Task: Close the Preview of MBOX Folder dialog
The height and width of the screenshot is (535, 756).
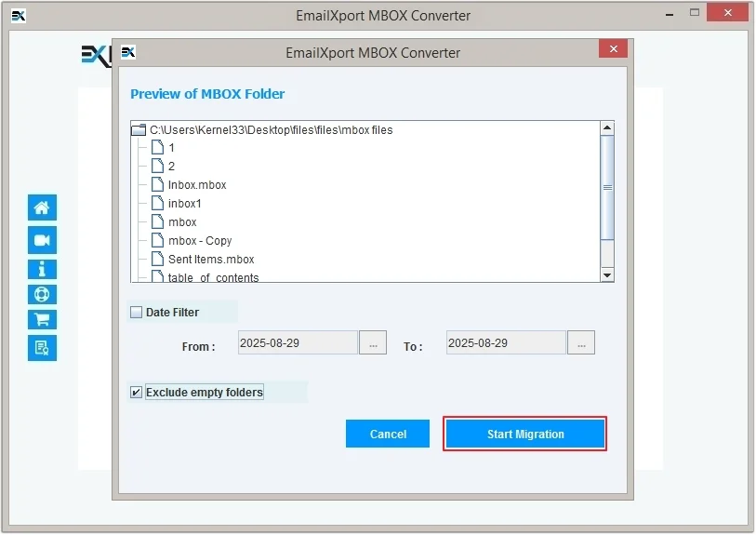Action: [614, 48]
